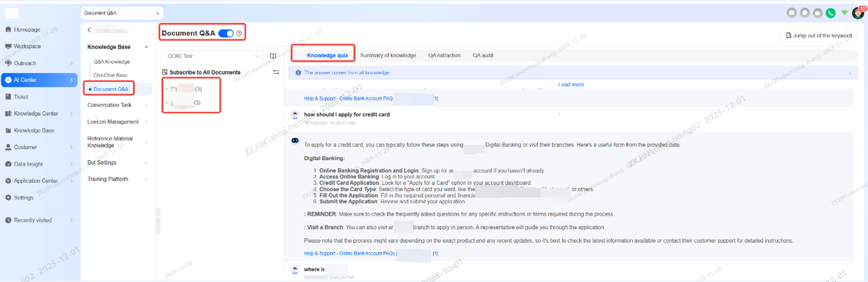Screen dimensions: 868x282
Task: Click the book icon next to OCBC Test dropdown
Action: point(273,56)
